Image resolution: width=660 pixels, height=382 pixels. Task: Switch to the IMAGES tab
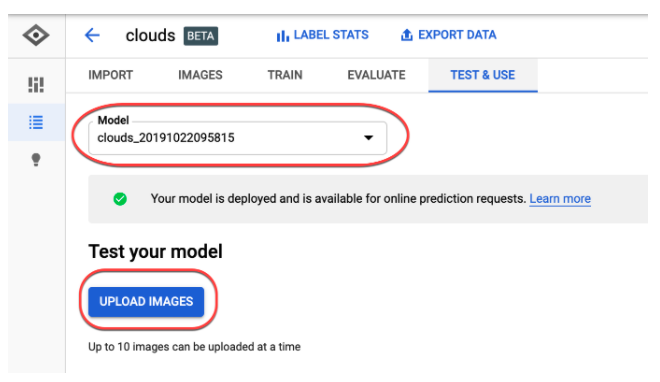200,75
